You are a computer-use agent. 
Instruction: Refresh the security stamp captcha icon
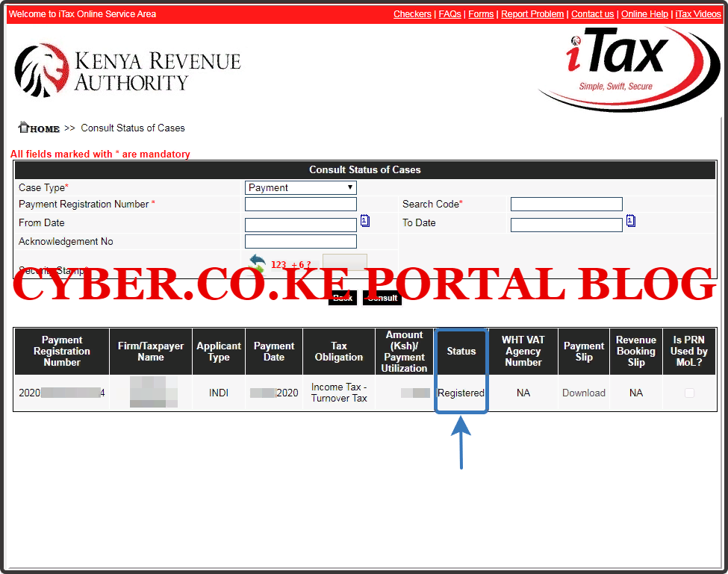(257, 262)
